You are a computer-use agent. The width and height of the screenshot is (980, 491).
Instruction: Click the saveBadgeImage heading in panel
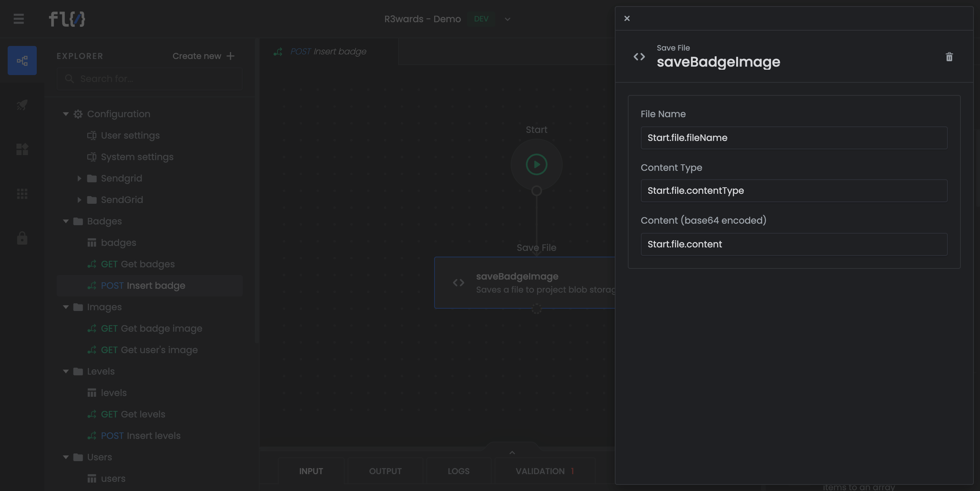click(x=718, y=62)
